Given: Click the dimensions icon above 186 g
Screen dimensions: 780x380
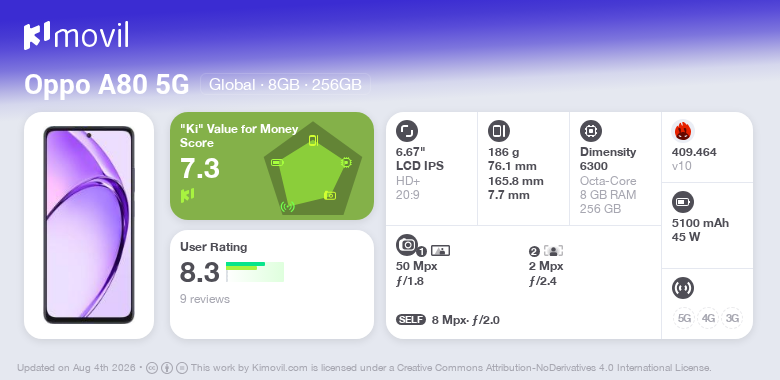Looking at the screenshot, I should click(498, 131).
